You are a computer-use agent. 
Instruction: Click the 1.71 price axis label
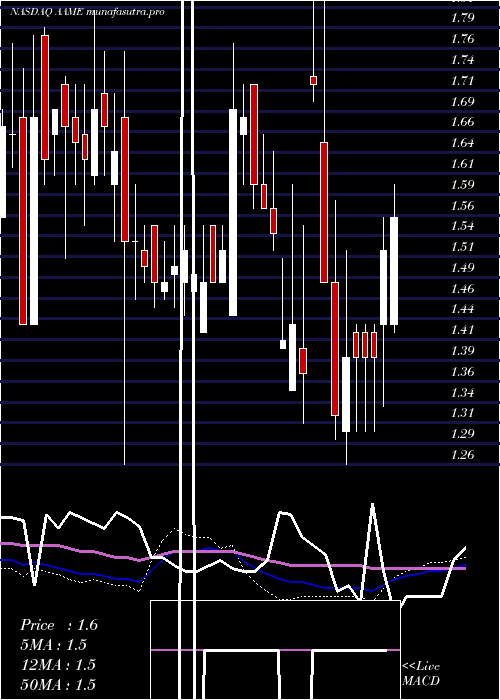462,81
